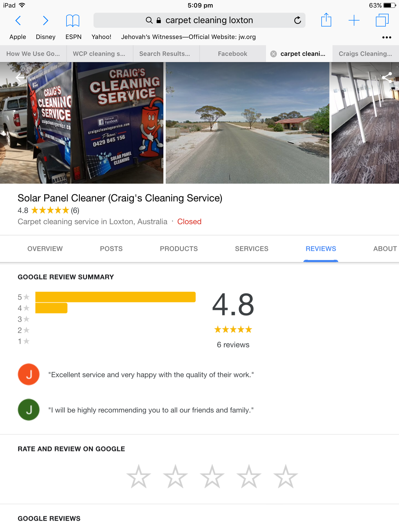Open the Safari share sheet icon
The width and height of the screenshot is (399, 532).
[x=326, y=20]
